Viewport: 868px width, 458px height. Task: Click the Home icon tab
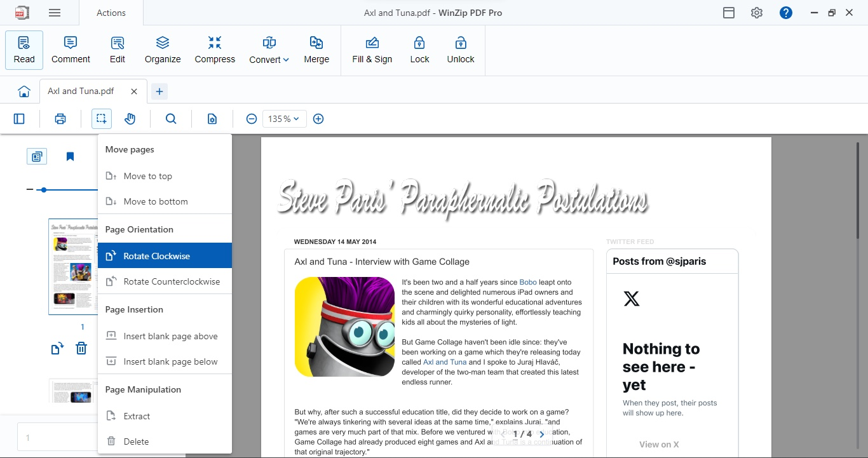coord(24,91)
